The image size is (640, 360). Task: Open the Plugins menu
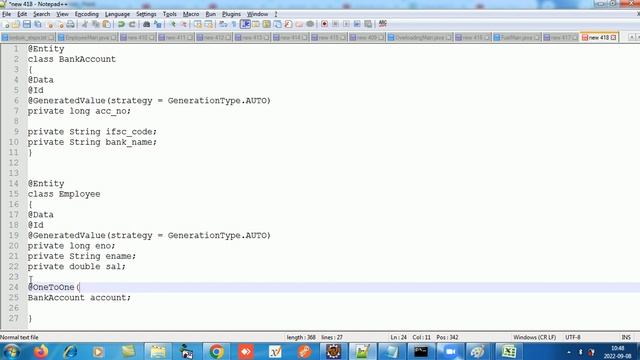point(231,14)
